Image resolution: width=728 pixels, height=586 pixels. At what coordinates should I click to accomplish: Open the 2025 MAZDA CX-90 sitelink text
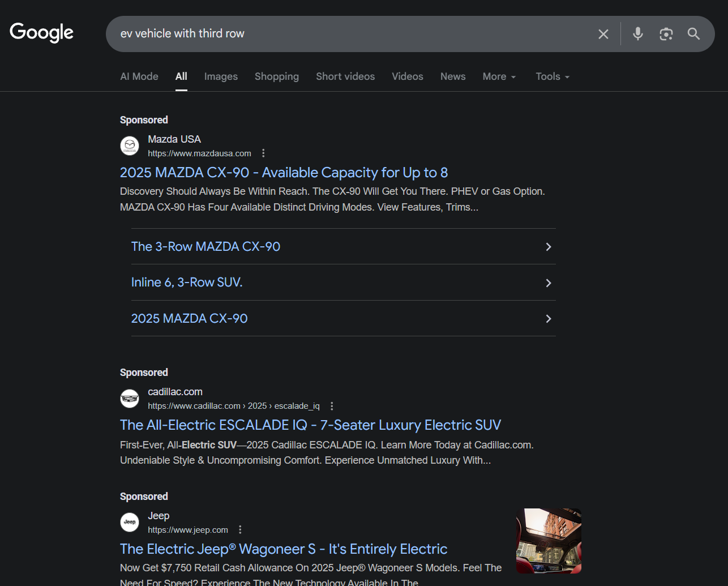point(190,319)
